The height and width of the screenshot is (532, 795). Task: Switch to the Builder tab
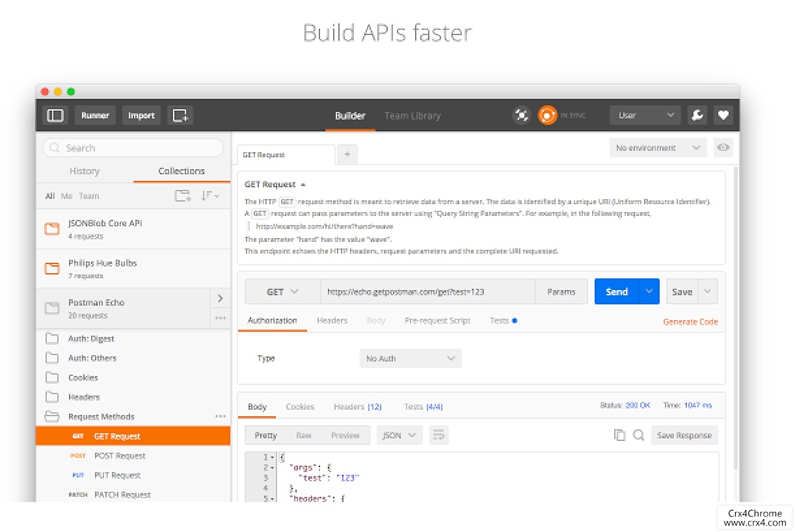coord(350,116)
